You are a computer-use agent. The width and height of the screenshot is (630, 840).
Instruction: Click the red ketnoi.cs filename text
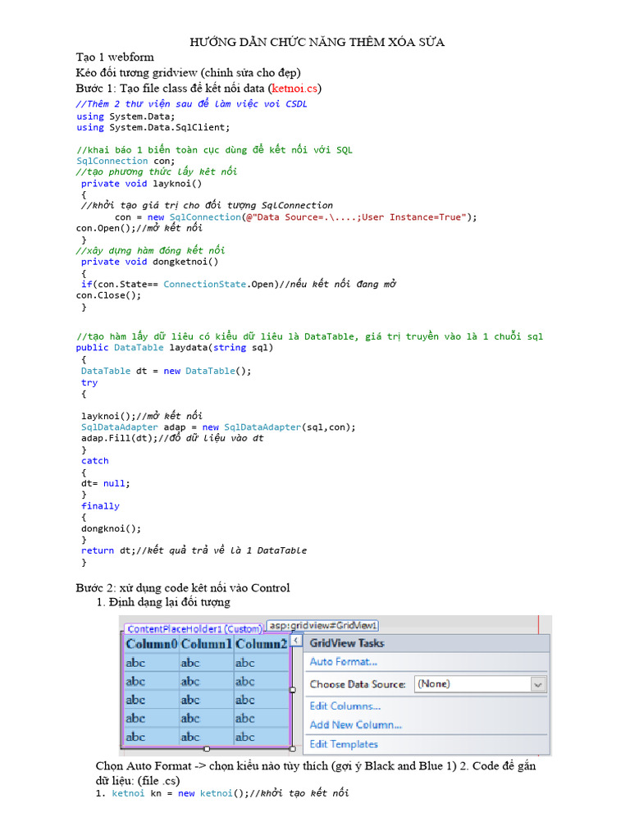point(294,89)
